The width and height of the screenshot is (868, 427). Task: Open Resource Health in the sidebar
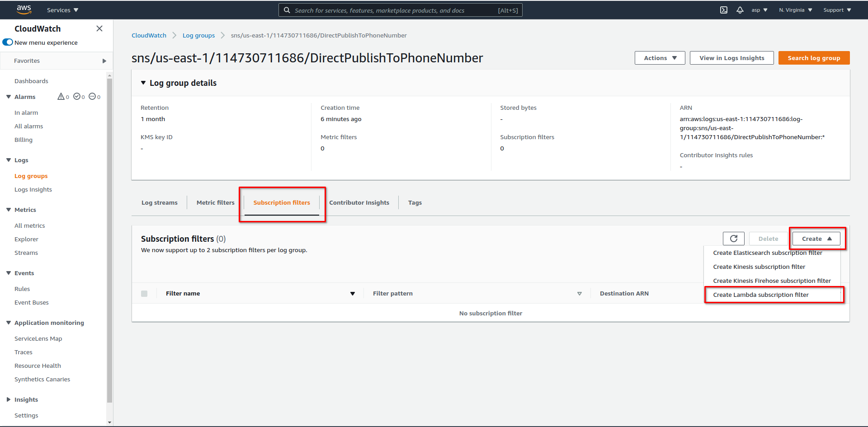pyautogui.click(x=38, y=366)
